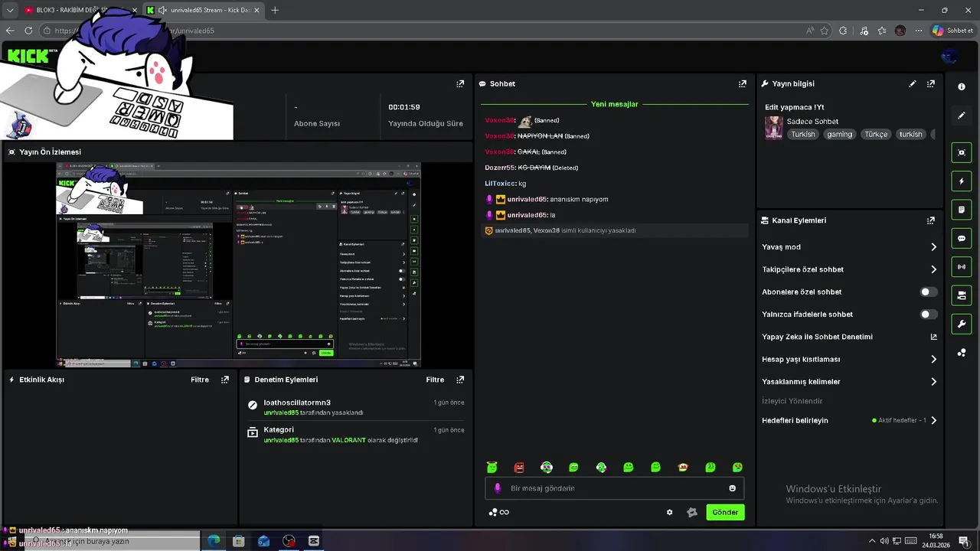The width and height of the screenshot is (980, 551).
Task: Toggle channel actions camera icon in sidebar
Action: click(962, 295)
